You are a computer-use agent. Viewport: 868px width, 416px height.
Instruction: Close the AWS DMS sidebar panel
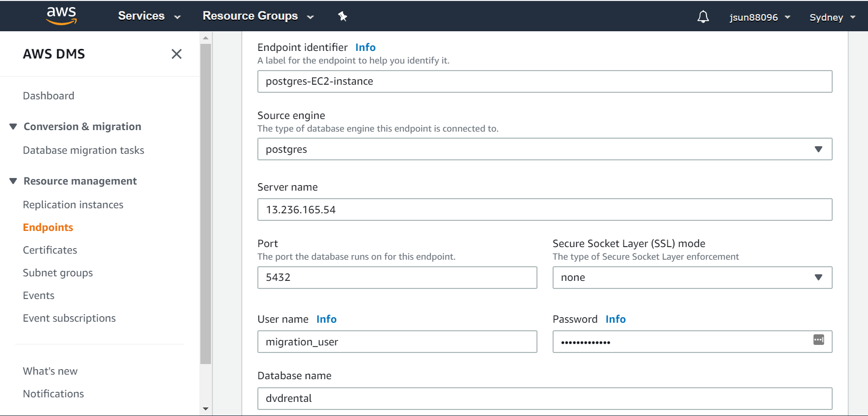click(176, 54)
